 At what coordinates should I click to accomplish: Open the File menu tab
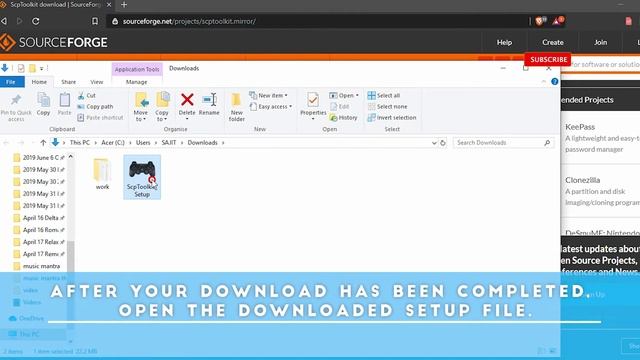click(x=11, y=82)
